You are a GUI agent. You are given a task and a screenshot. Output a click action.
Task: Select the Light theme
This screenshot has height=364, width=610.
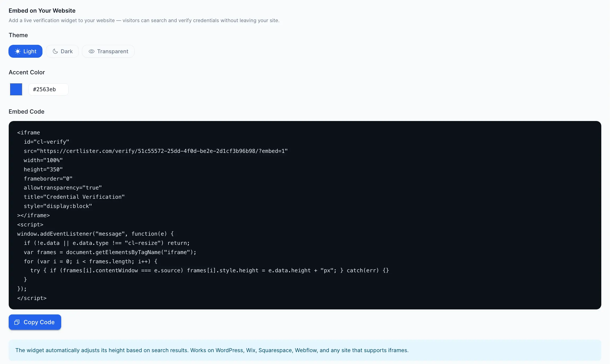pos(25,51)
